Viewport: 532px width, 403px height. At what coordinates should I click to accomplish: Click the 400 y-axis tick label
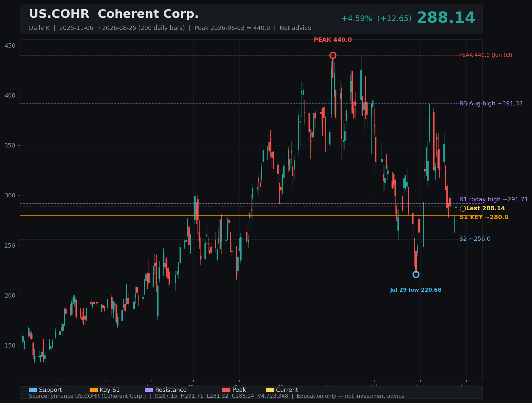pos(10,95)
